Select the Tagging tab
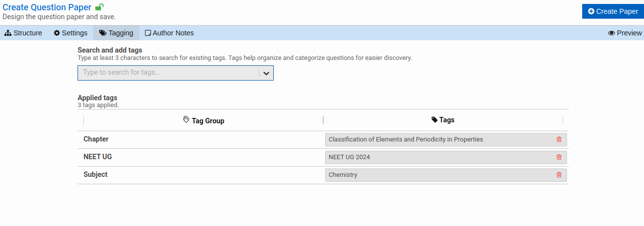Image resolution: width=644 pixels, height=226 pixels. tap(116, 33)
